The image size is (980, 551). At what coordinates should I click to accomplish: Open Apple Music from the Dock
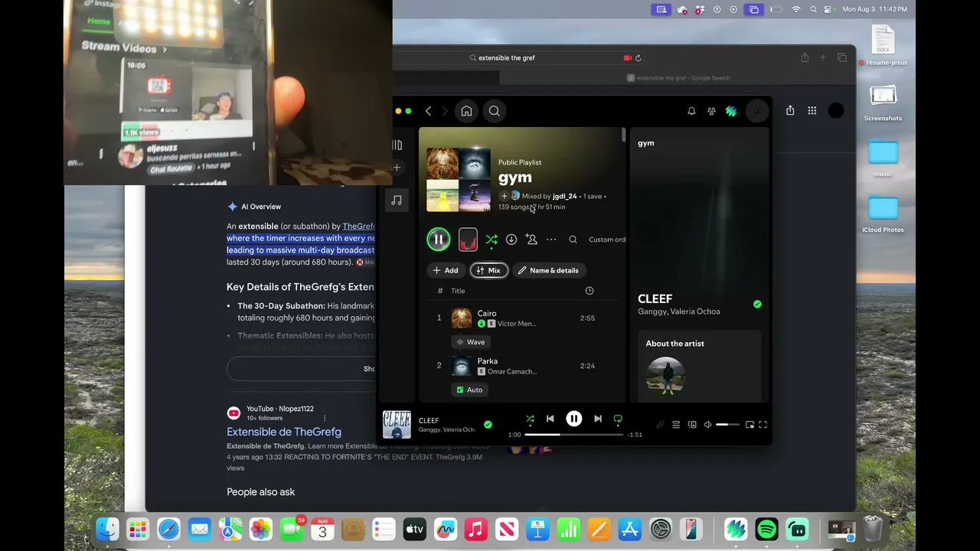[x=475, y=530]
